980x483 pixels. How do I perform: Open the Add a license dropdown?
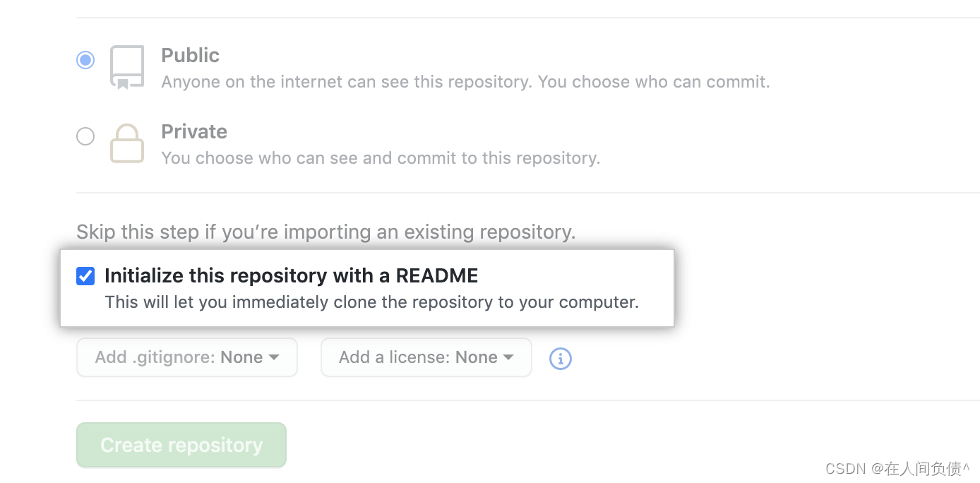pyautogui.click(x=426, y=357)
